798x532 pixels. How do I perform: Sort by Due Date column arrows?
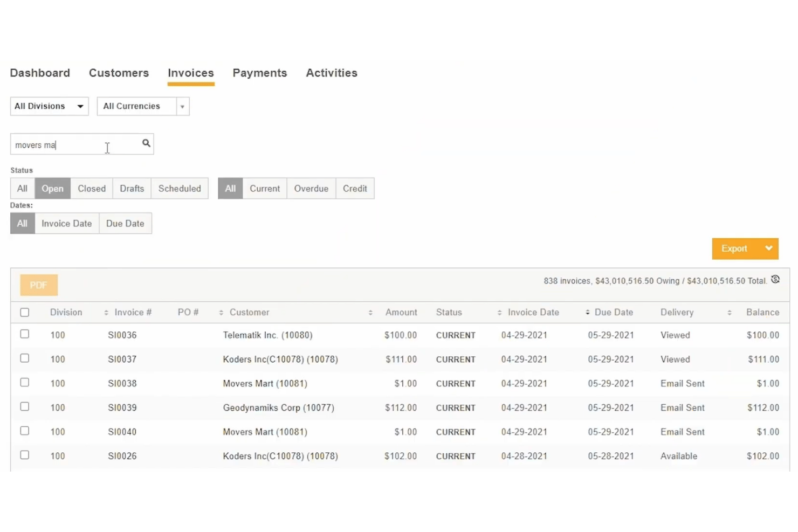click(x=587, y=313)
